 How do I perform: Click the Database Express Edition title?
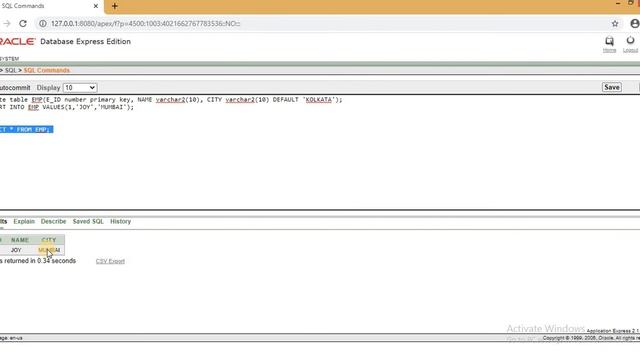coord(85,41)
